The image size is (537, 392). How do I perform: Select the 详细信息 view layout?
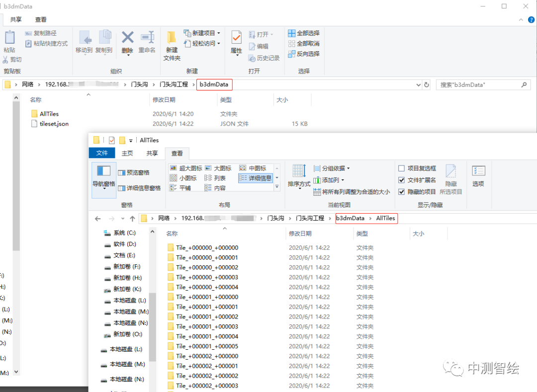click(256, 178)
